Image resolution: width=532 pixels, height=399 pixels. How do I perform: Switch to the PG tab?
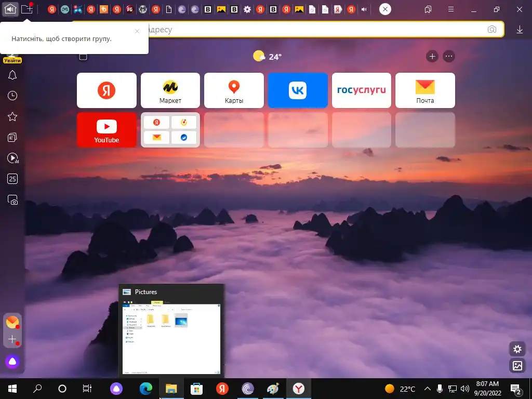[129, 9]
